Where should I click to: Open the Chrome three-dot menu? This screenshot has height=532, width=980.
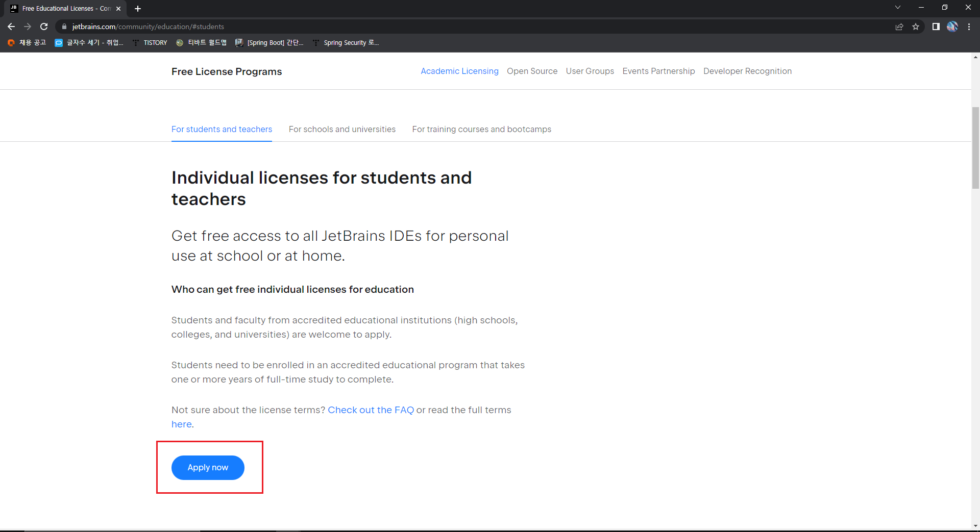tap(969, 27)
